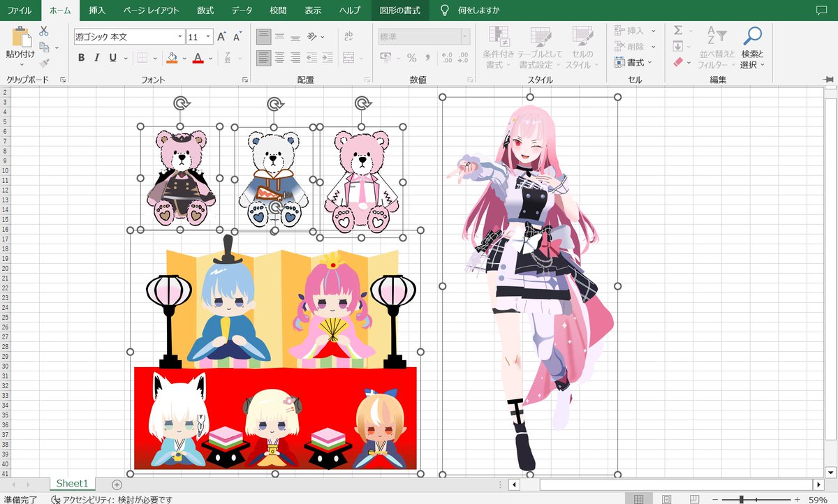The width and height of the screenshot is (838, 504).
Task: Switch to the 挿入 (Insert) ribbon tab
Action: (97, 10)
